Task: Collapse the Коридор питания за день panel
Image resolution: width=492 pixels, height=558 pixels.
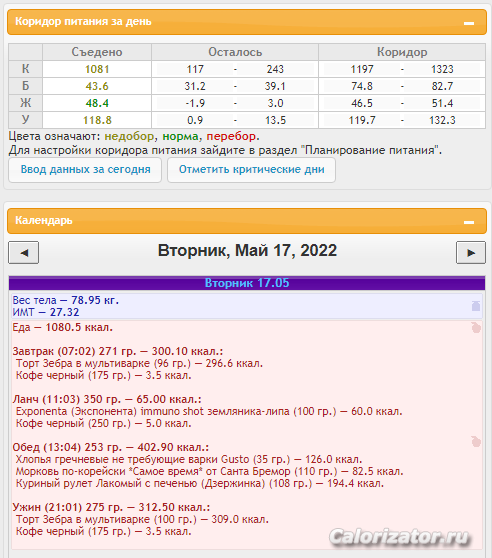Action: pyautogui.click(x=469, y=23)
